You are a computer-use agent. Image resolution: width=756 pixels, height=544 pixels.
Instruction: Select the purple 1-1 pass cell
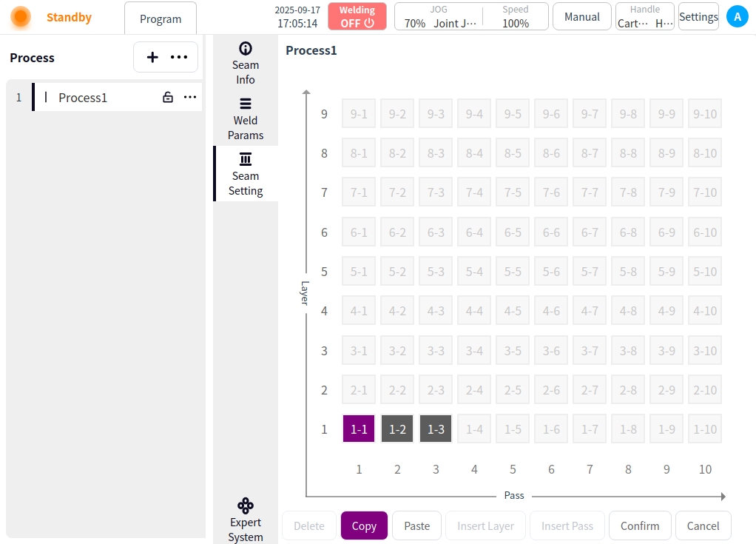coord(359,429)
